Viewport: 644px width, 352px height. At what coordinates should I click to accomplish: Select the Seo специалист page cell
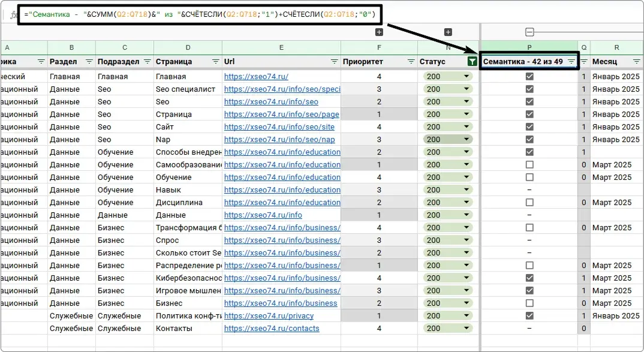[188, 89]
